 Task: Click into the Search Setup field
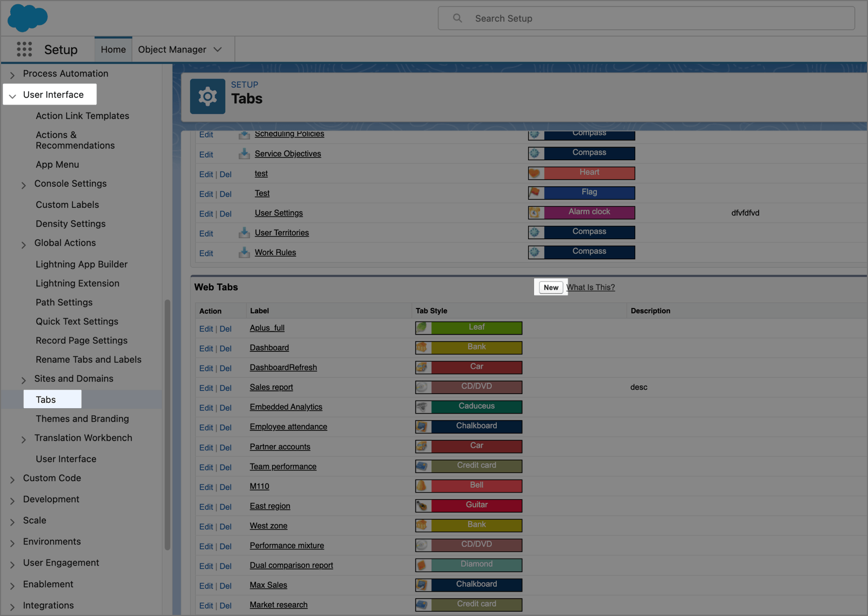(646, 18)
